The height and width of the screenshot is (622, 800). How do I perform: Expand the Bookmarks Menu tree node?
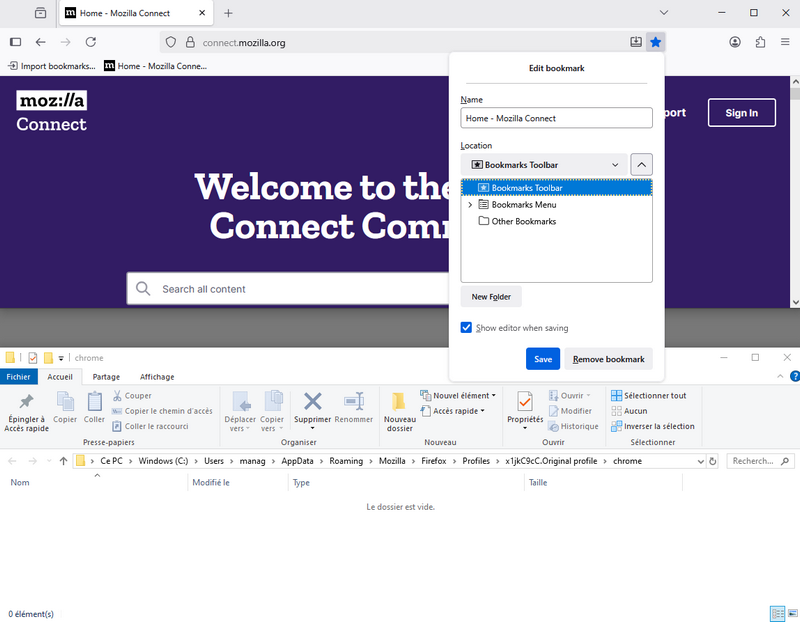coord(470,205)
